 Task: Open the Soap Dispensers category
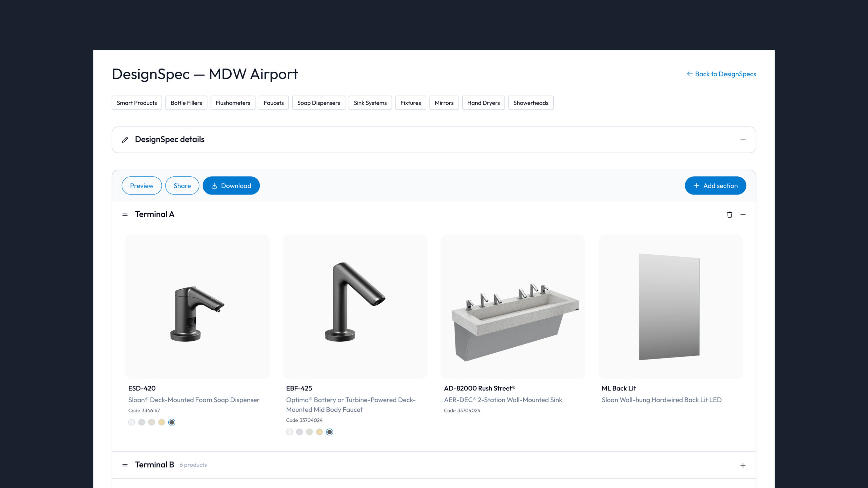pos(318,102)
